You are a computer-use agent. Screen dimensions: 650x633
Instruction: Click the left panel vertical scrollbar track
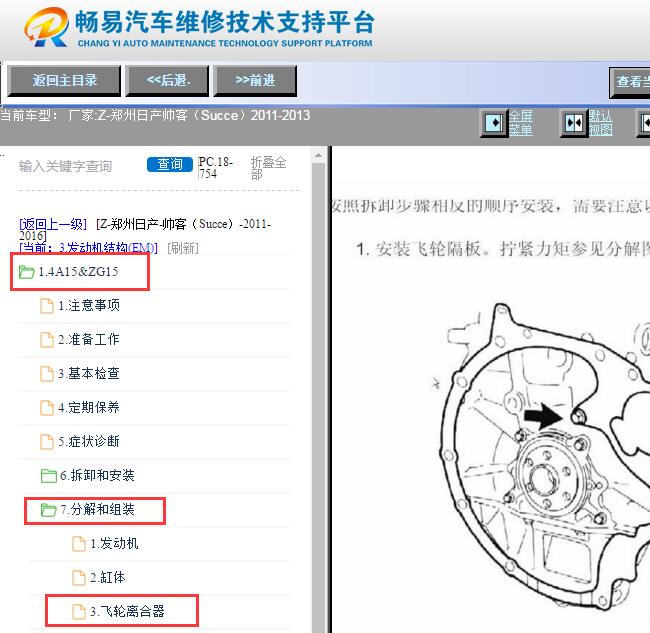[x=318, y=398]
